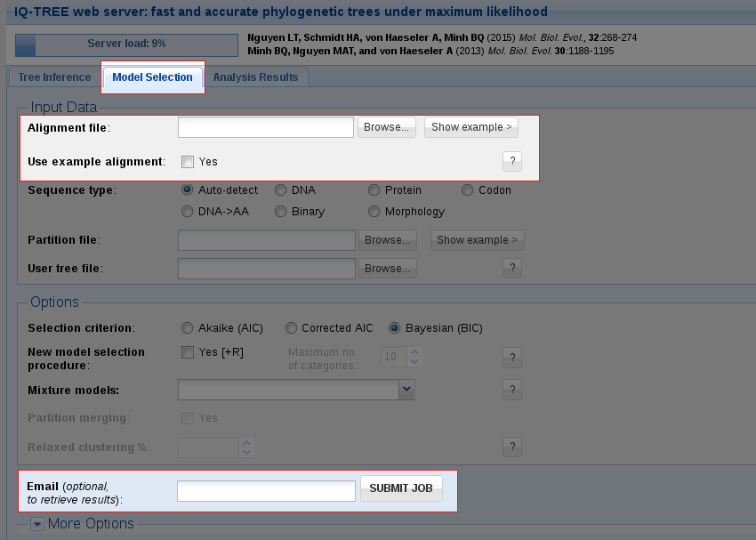Select Codon sequence type
The width and height of the screenshot is (756, 540).
[467, 190]
